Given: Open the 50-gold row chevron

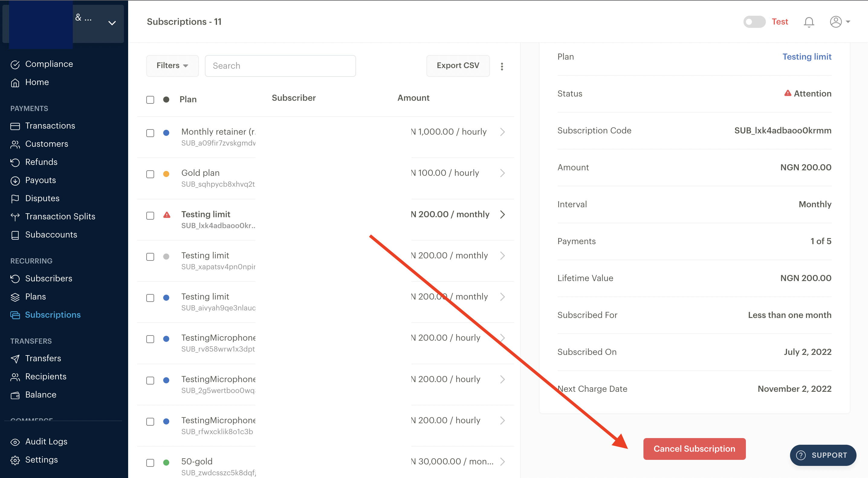Looking at the screenshot, I should click(x=502, y=462).
